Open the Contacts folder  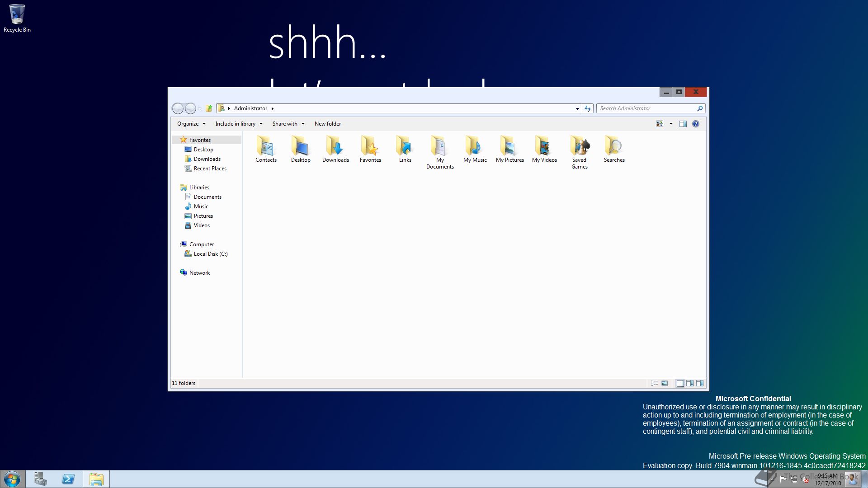[266, 149]
